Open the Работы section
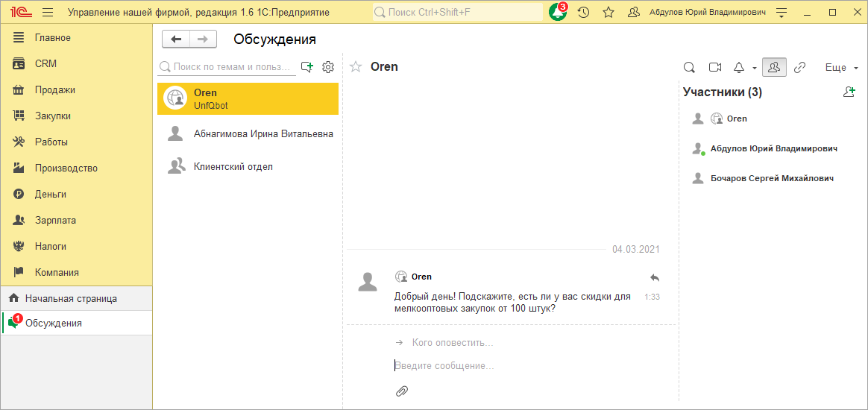 [x=77, y=142]
